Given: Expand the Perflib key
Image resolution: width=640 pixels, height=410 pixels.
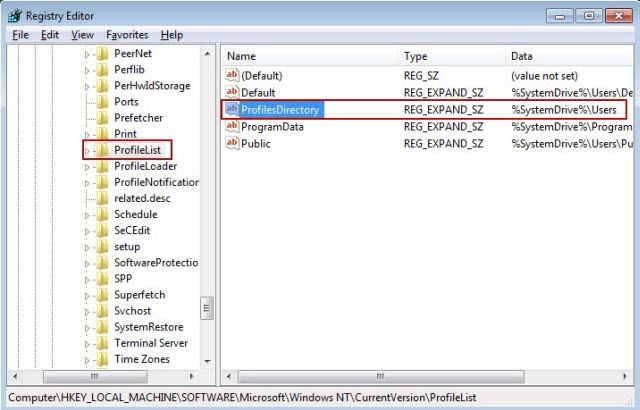Looking at the screenshot, I should 87,71.
